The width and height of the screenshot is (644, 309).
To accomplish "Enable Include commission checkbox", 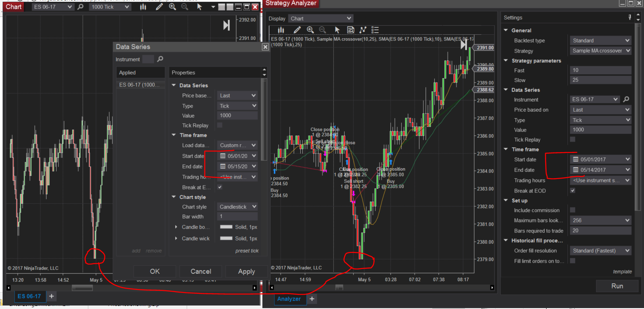I will point(573,210).
